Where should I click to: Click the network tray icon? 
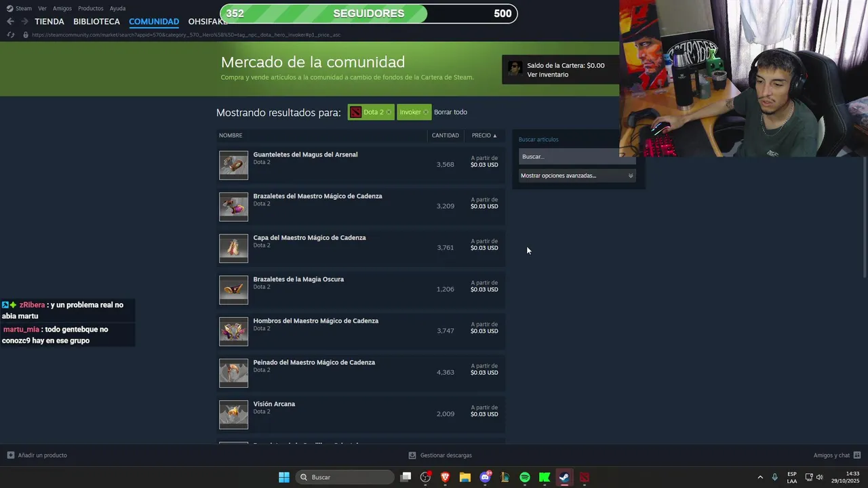809,477
